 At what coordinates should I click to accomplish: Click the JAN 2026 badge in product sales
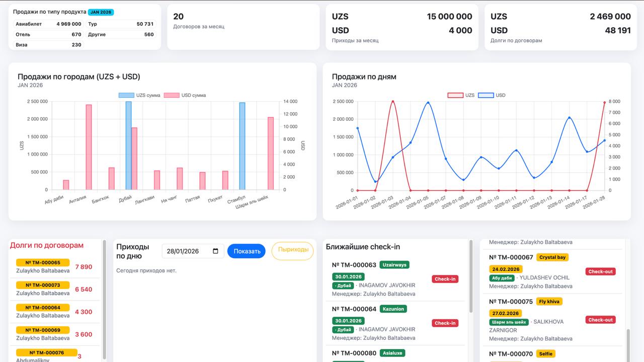[101, 12]
